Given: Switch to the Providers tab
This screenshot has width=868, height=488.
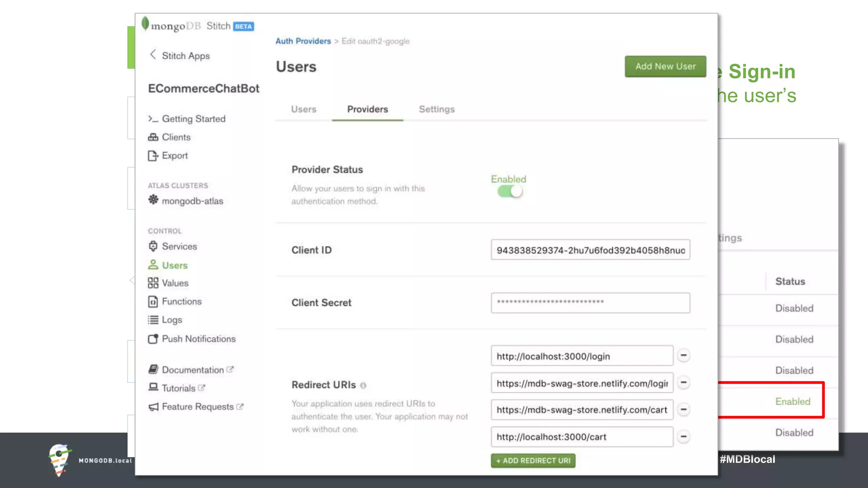Looking at the screenshot, I should 367,109.
